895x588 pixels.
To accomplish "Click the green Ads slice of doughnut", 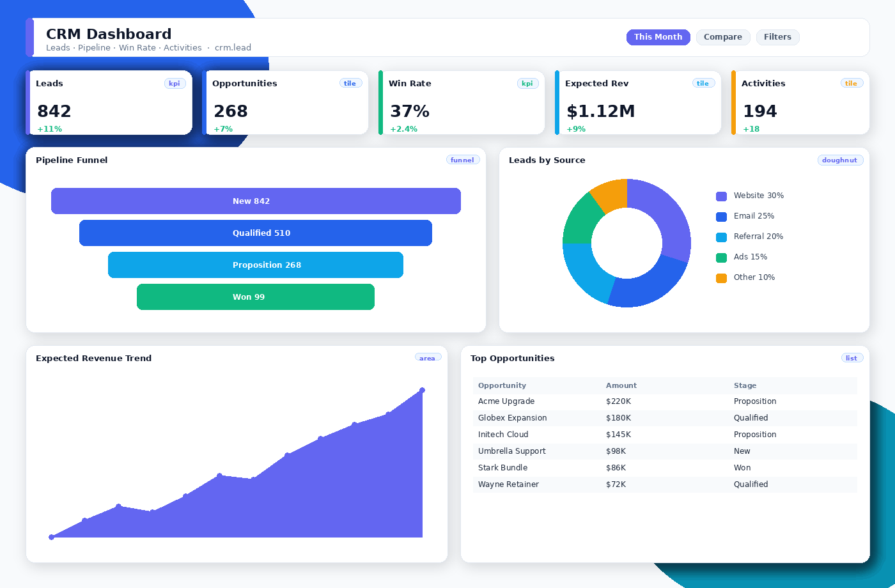I will (x=580, y=220).
